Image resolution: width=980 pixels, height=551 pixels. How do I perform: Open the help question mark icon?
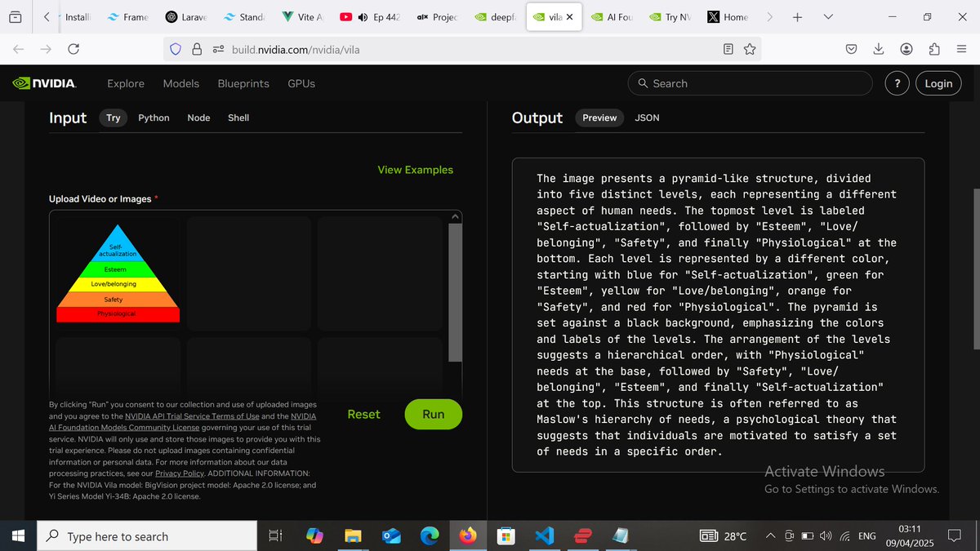click(898, 83)
